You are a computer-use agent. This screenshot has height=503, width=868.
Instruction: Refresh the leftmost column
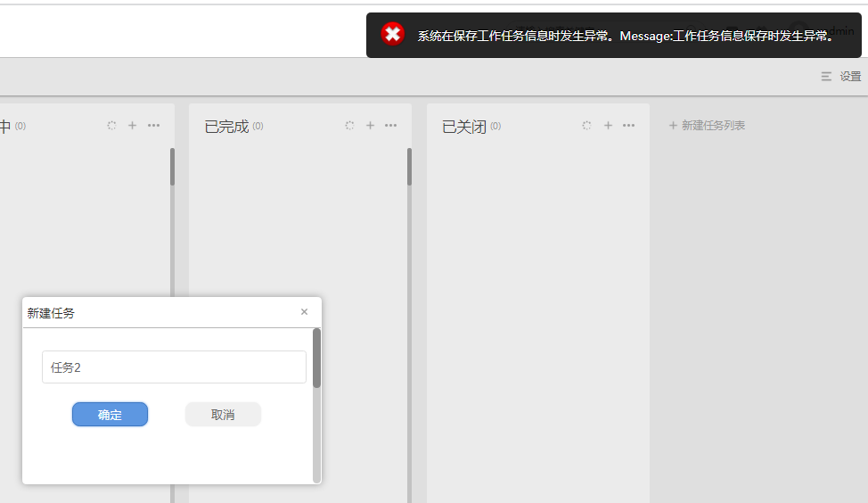pyautogui.click(x=111, y=125)
